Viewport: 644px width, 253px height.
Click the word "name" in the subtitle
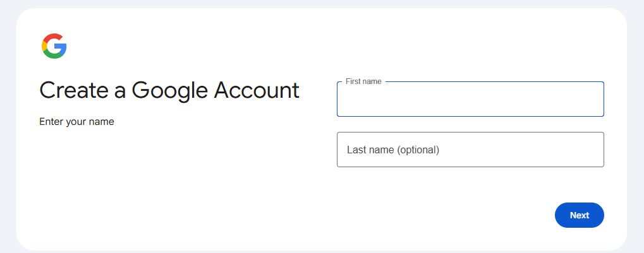(x=101, y=122)
